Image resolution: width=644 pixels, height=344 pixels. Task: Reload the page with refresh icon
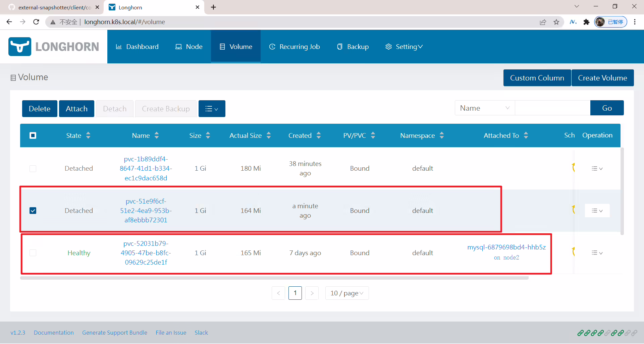point(36,22)
